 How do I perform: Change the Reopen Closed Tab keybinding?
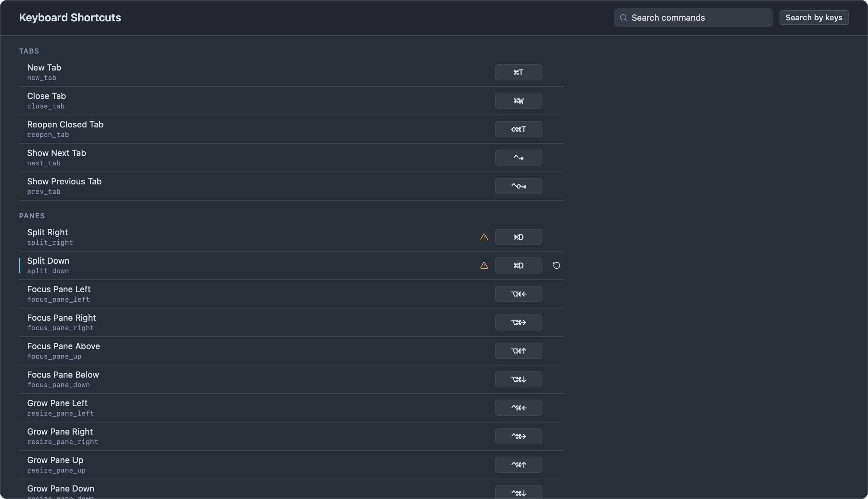click(518, 129)
